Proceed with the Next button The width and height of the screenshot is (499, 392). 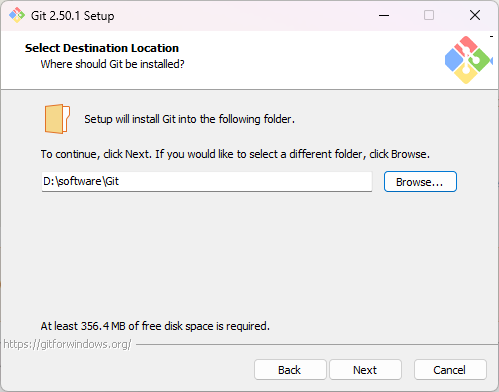click(x=365, y=370)
